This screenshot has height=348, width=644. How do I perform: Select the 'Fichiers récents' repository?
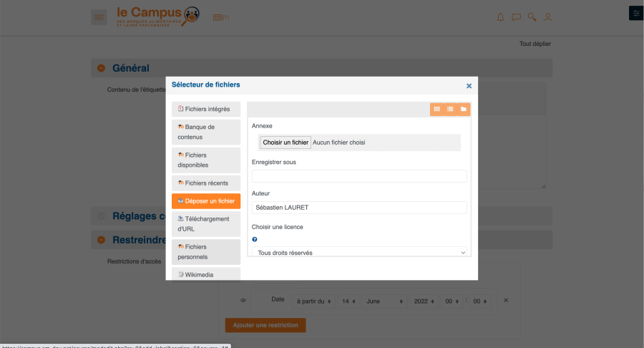(x=206, y=183)
